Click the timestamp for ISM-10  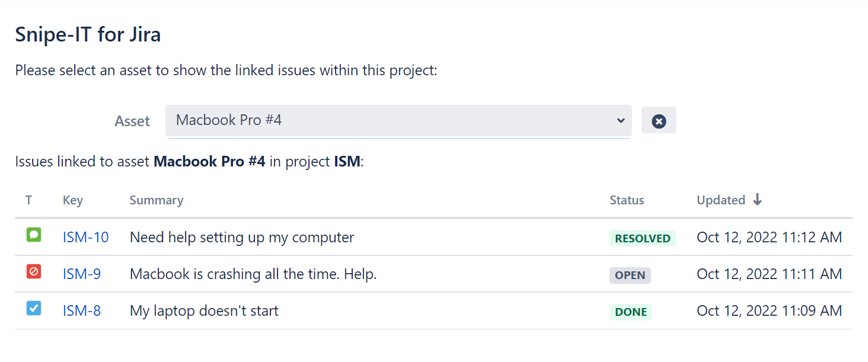769,237
